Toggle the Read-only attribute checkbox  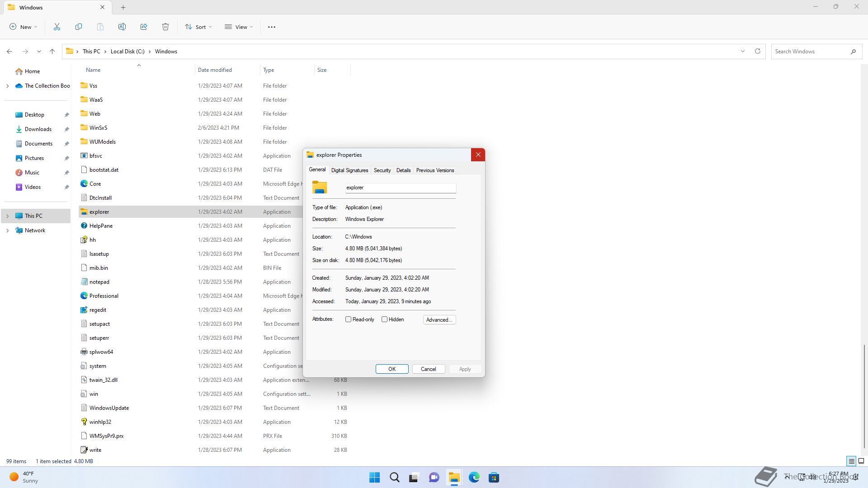[x=348, y=319]
